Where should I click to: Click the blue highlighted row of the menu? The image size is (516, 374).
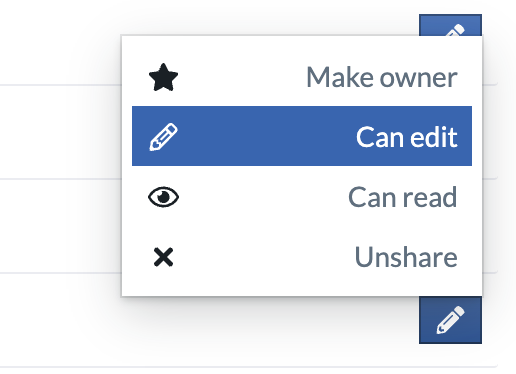302,136
